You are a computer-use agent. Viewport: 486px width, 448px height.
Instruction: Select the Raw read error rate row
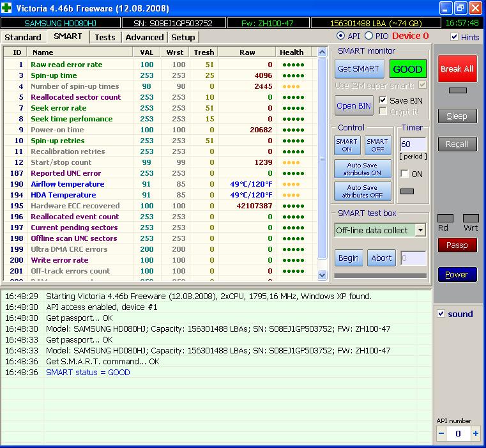(x=160, y=65)
